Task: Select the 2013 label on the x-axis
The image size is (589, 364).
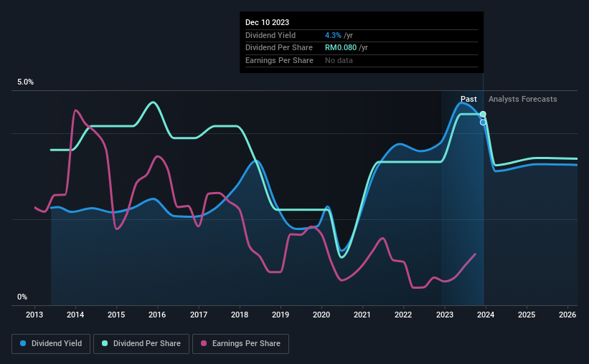Action: (x=34, y=315)
